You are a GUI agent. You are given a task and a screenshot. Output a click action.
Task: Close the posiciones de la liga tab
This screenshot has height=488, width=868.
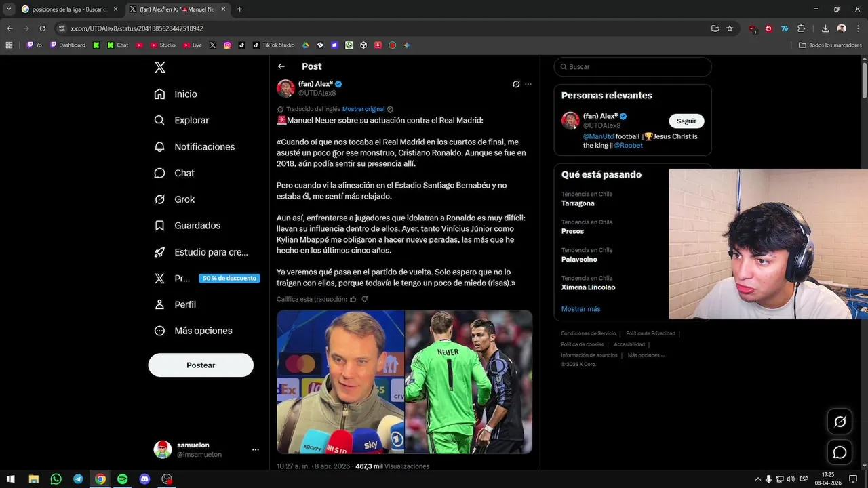coord(115,9)
